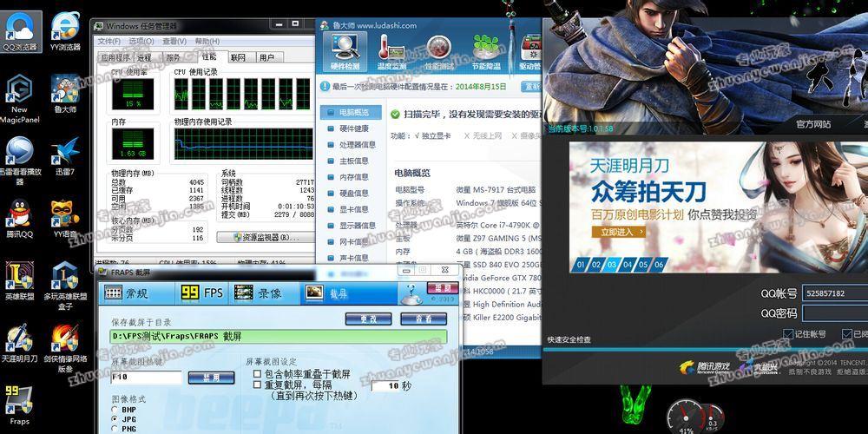Open 查看(V) menu in Task Manager
868x434 pixels.
click(x=174, y=41)
